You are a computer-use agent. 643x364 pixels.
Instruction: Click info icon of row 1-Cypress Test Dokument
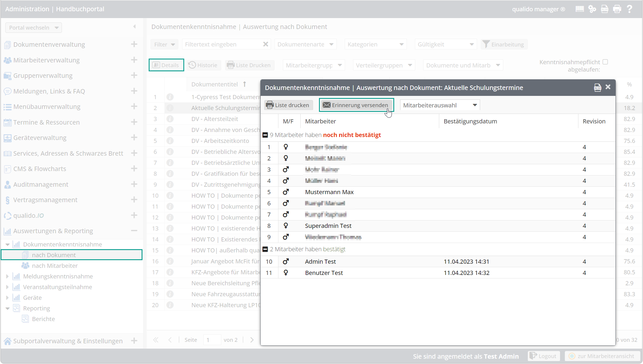[170, 97]
